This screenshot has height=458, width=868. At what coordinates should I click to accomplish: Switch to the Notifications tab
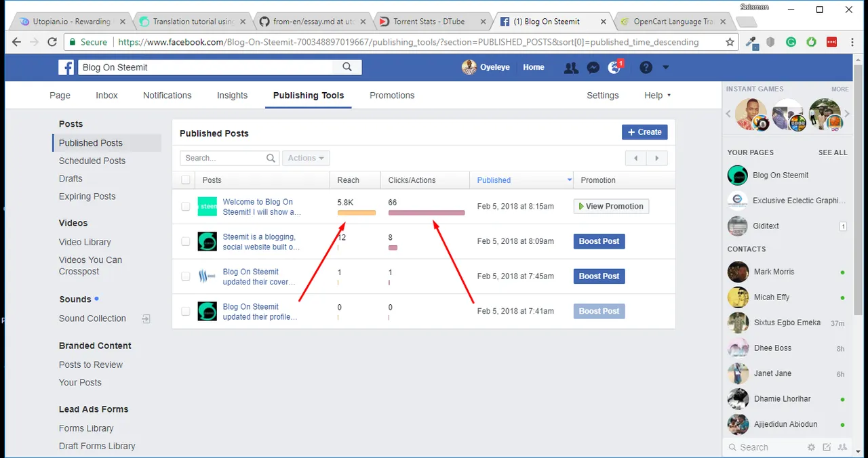tap(167, 96)
